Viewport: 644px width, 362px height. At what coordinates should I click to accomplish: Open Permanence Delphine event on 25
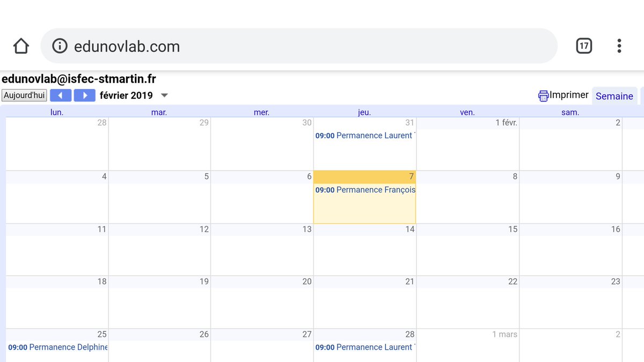coord(57,347)
